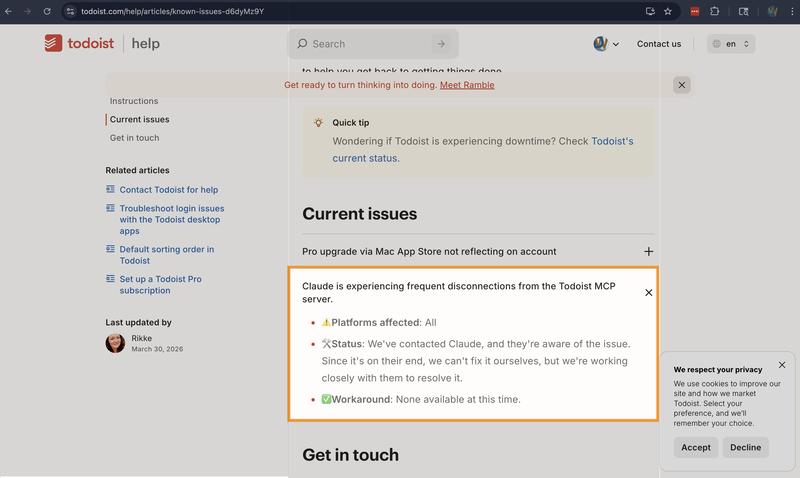Click the Related articles heading
The height and width of the screenshot is (478, 800).
[x=137, y=170]
